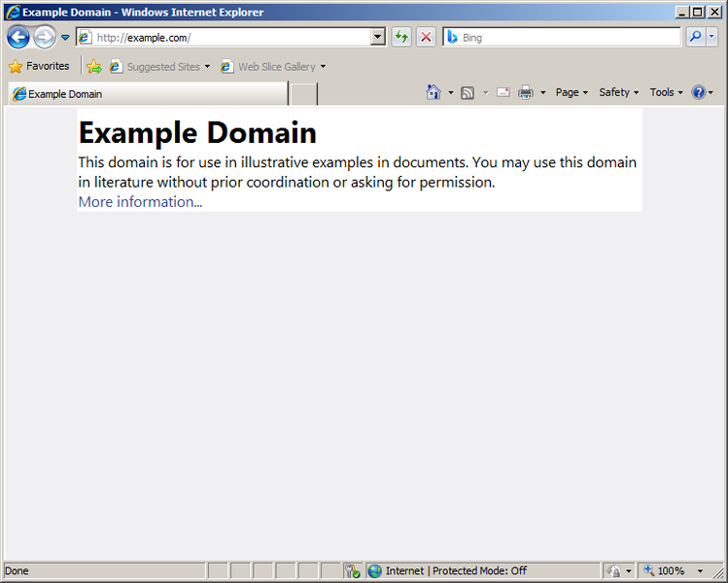
Task: Click the popup blocker status bar icon
Action: pos(353,571)
